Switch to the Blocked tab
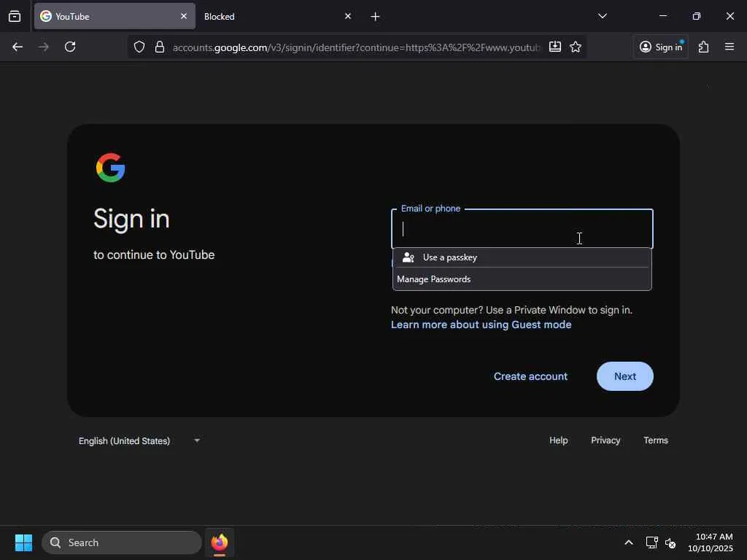The height and width of the screenshot is (560, 747). pyautogui.click(x=278, y=16)
